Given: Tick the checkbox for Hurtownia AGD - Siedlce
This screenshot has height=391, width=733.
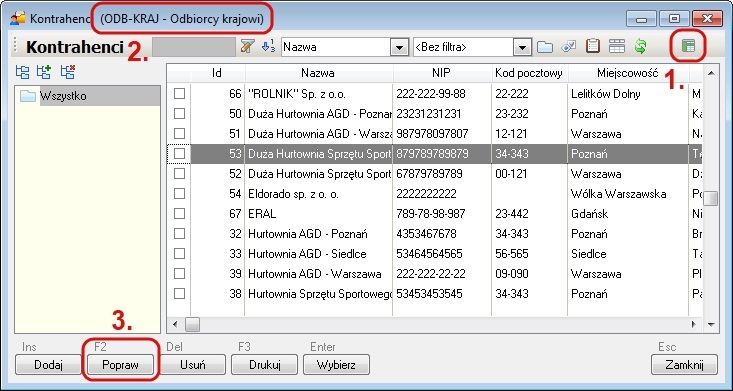Looking at the screenshot, I should point(180,253).
